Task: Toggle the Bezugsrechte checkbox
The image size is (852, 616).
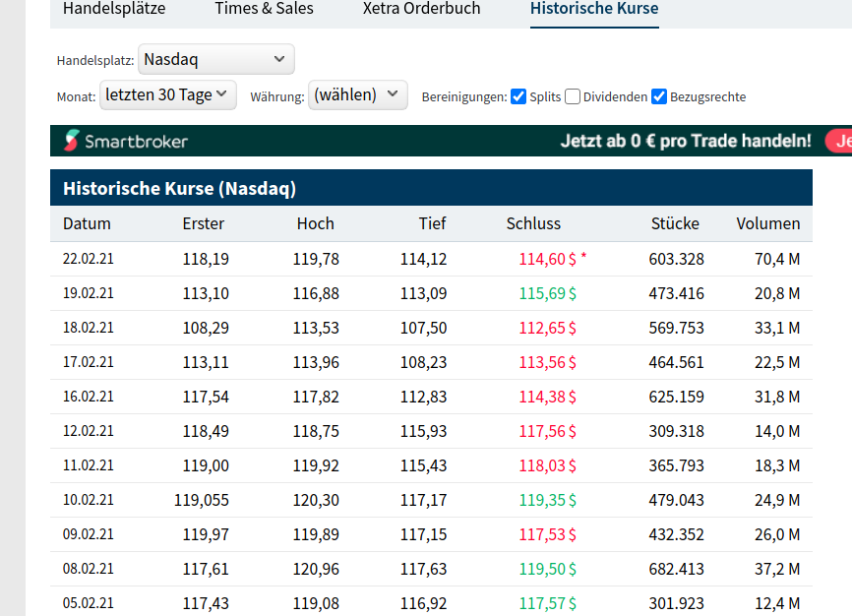Action: pyautogui.click(x=659, y=96)
